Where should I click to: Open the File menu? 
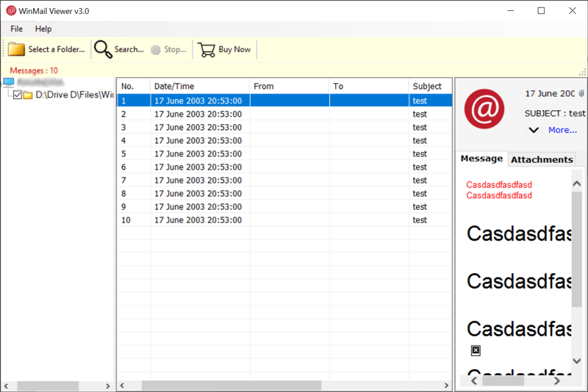[x=16, y=29]
